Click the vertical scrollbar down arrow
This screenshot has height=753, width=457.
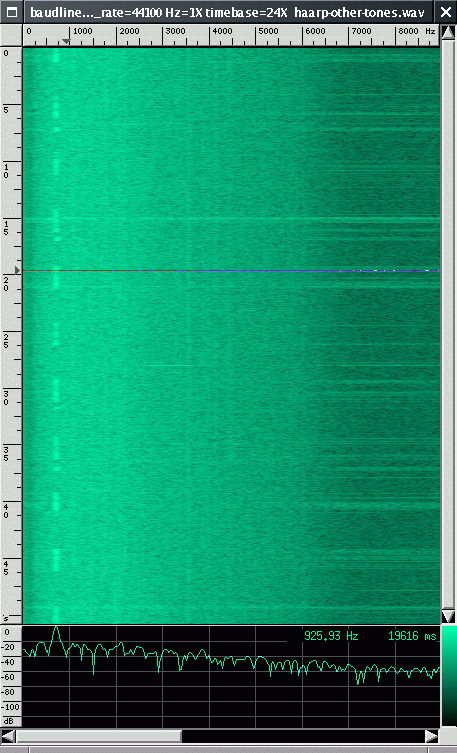pos(448,615)
